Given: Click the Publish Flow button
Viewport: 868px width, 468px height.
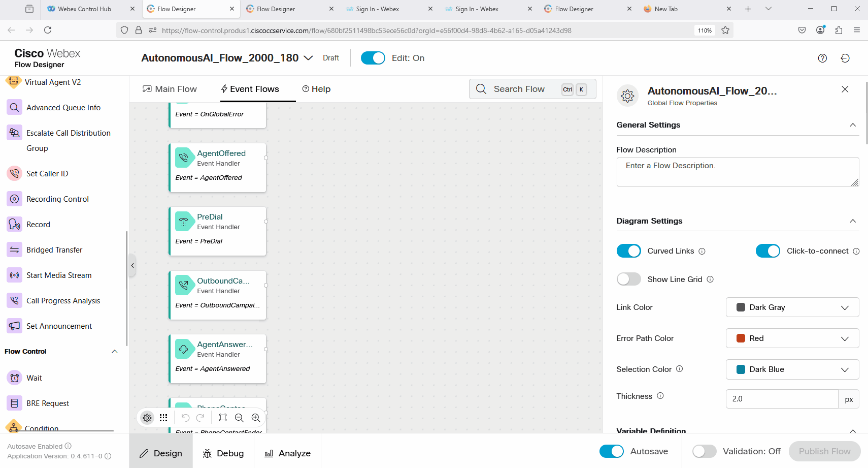Looking at the screenshot, I should (x=824, y=451).
